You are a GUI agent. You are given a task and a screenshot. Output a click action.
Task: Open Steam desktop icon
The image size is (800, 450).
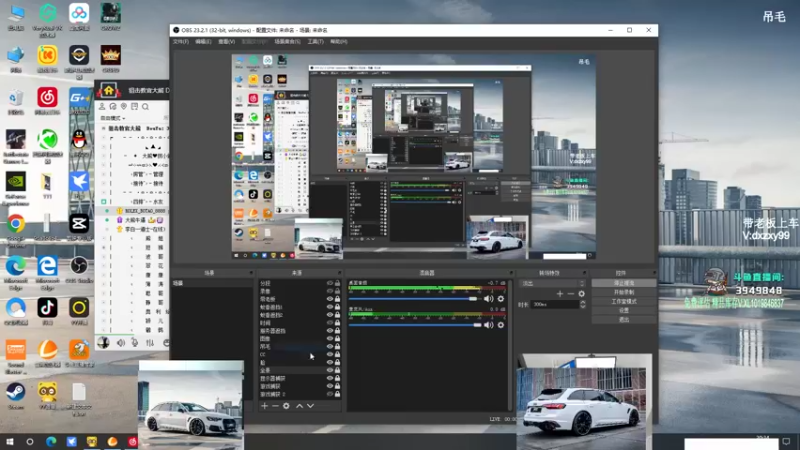pos(16,392)
